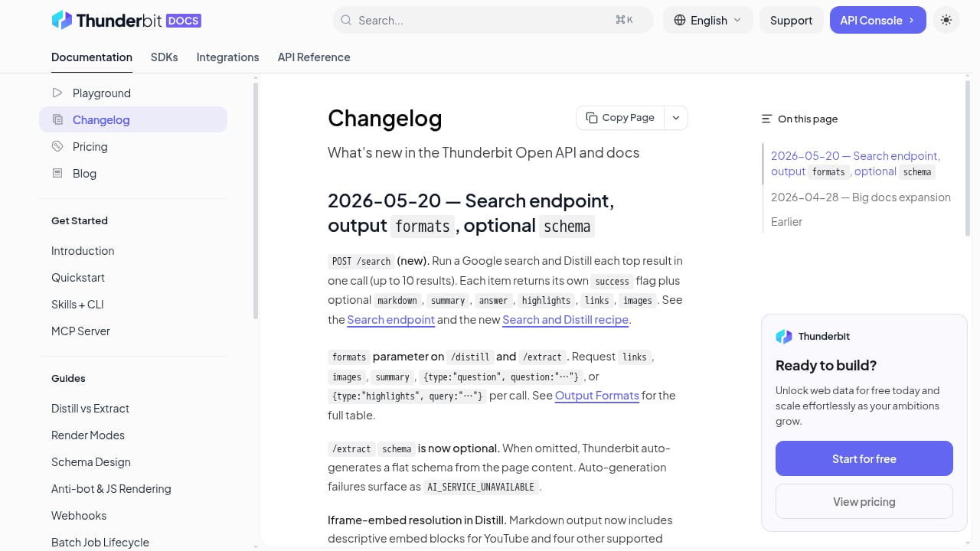Screen dimensions: 980x551
Task: Focus the Search input field
Action: pos(492,20)
